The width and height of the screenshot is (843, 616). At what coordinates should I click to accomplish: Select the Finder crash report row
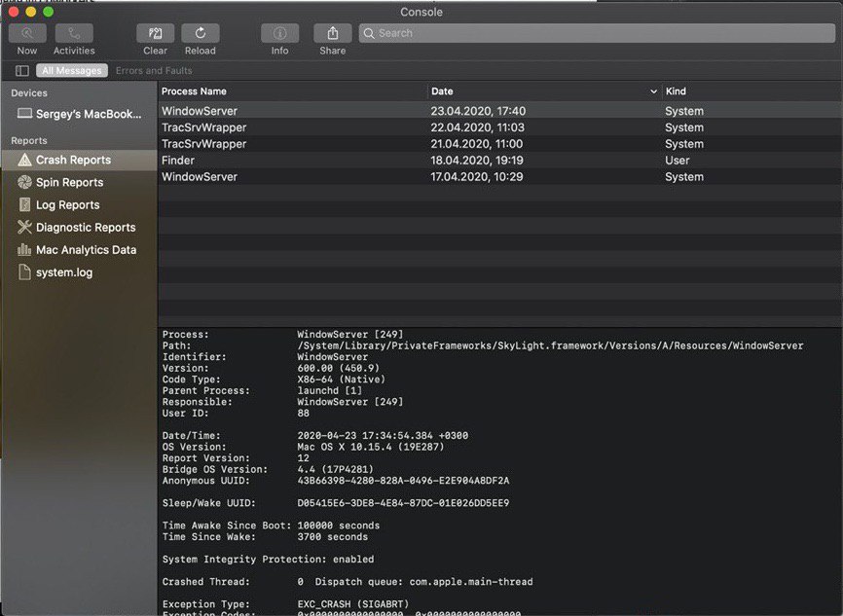tap(500, 161)
